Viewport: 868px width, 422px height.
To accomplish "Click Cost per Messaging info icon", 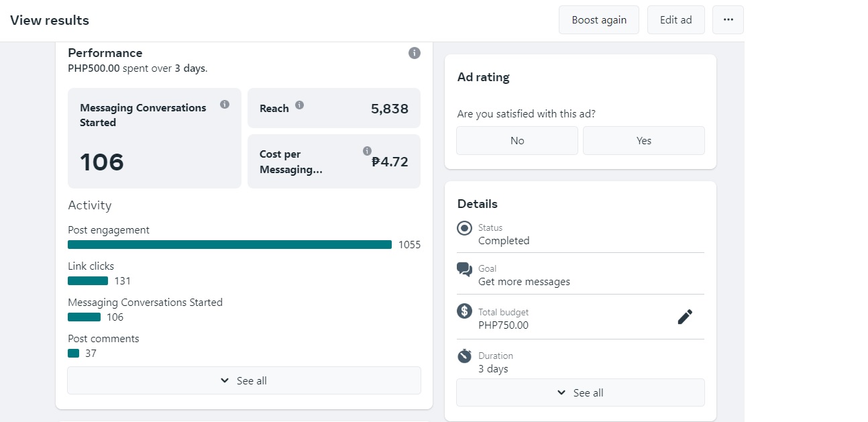I will pos(367,151).
